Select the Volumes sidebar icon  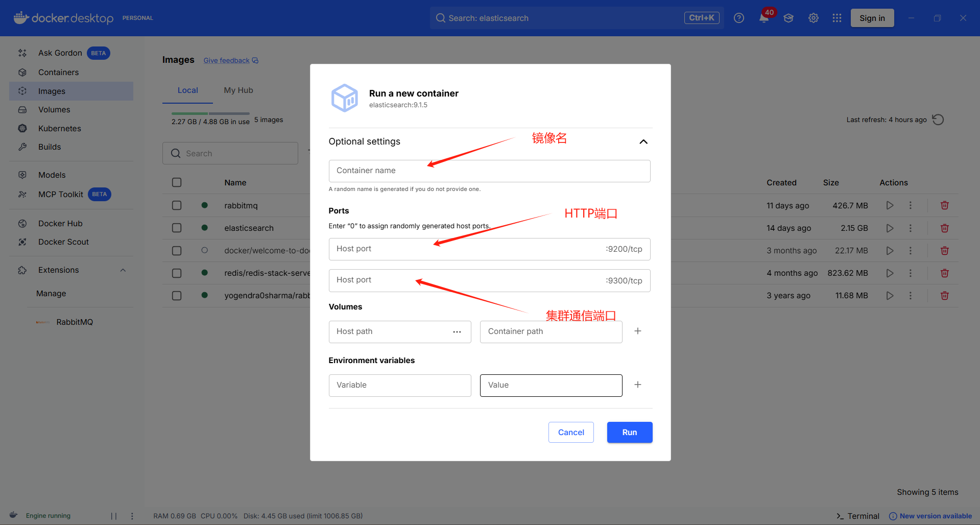click(x=22, y=109)
